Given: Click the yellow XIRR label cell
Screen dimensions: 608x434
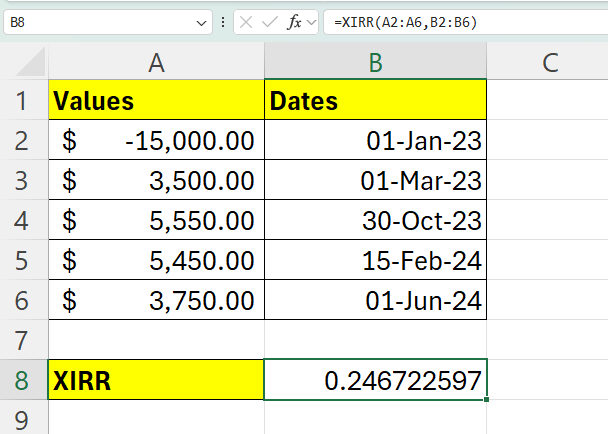Looking at the screenshot, I should click(x=156, y=380).
